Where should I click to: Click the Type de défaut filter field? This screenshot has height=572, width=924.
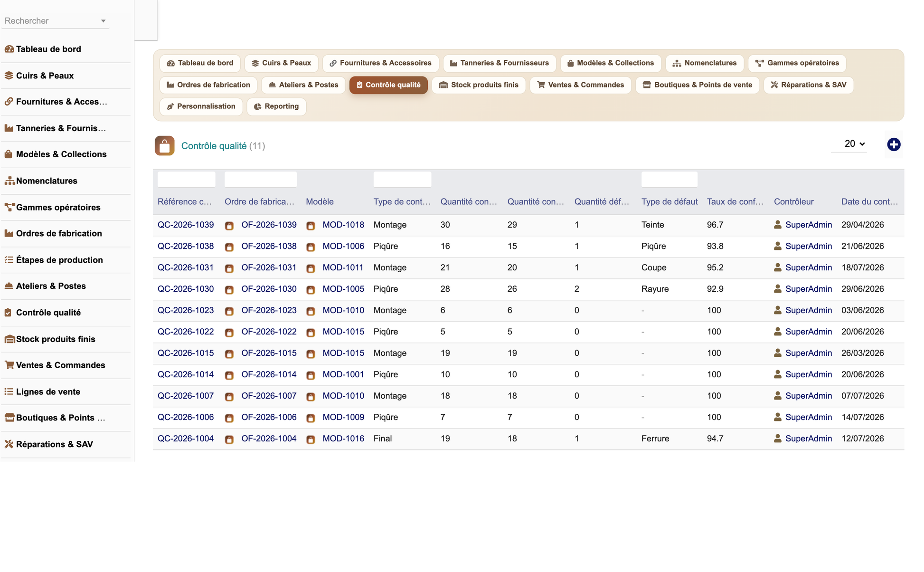point(669,179)
